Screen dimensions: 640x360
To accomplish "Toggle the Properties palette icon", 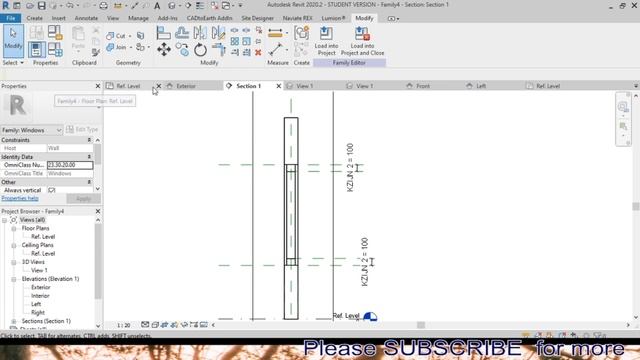I will (37, 50).
